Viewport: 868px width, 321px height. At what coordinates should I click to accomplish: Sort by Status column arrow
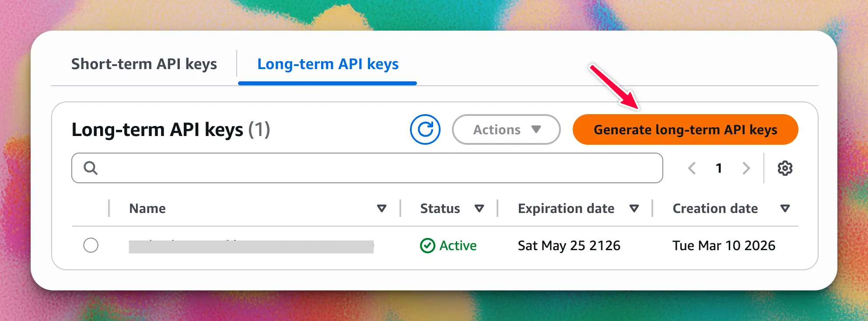[x=479, y=209]
